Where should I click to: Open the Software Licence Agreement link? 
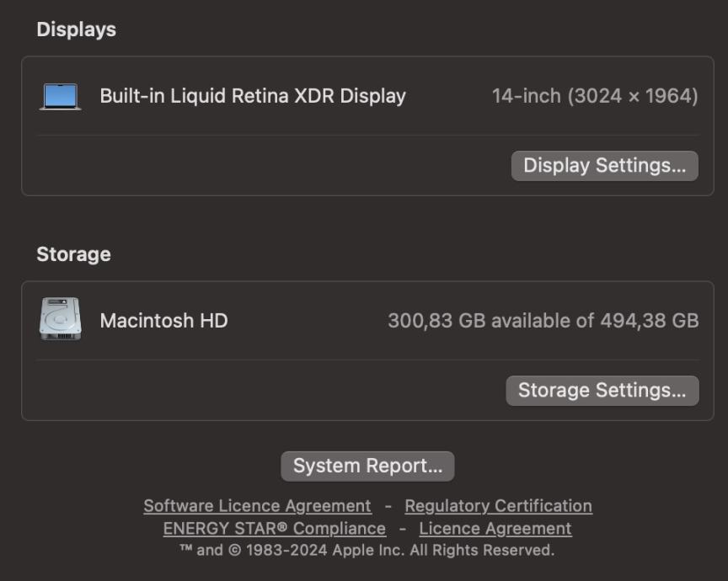click(257, 506)
